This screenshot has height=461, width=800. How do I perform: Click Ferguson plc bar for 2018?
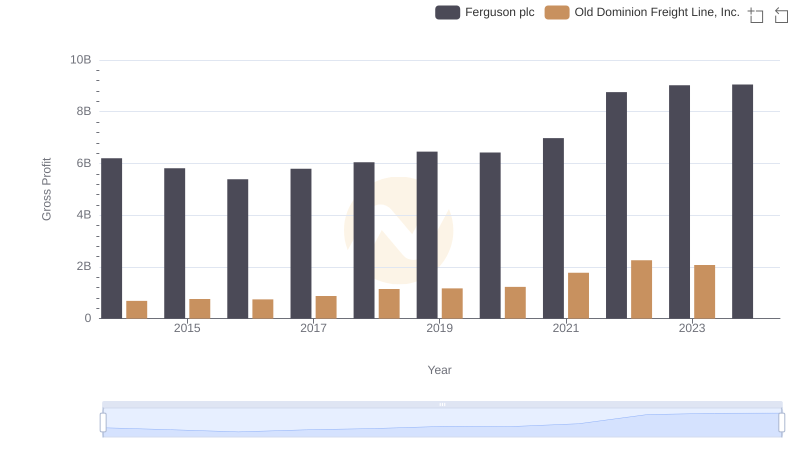364,240
